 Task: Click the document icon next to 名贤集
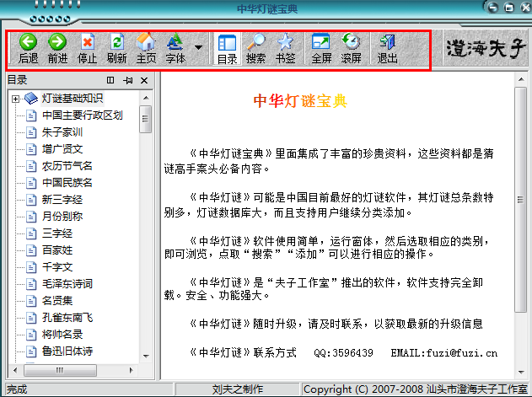pos(31,301)
